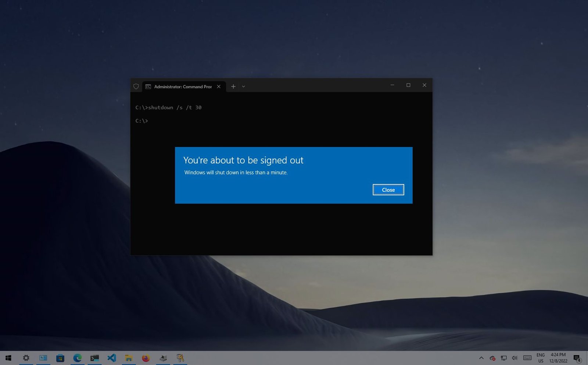Open File Explorer from the taskbar
Screen dimensions: 588x365
click(129, 357)
